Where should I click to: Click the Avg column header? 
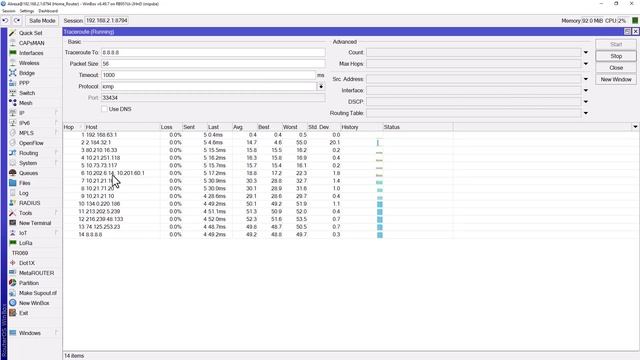coord(244,127)
